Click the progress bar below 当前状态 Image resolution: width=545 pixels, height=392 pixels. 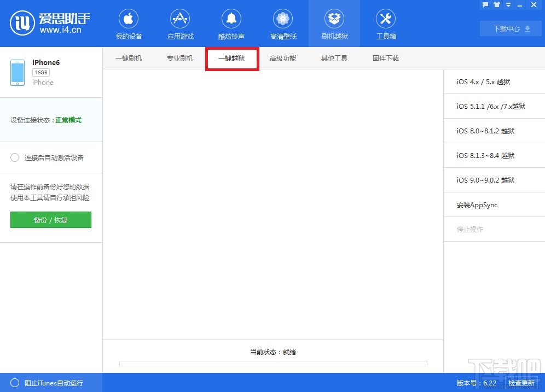point(272,363)
